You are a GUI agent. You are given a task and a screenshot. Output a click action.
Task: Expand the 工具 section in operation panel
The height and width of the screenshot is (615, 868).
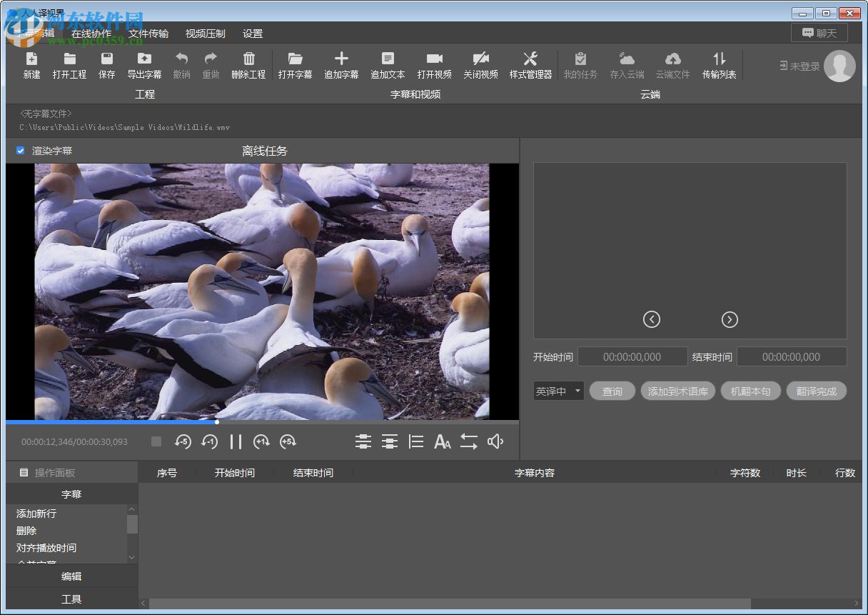tap(71, 599)
